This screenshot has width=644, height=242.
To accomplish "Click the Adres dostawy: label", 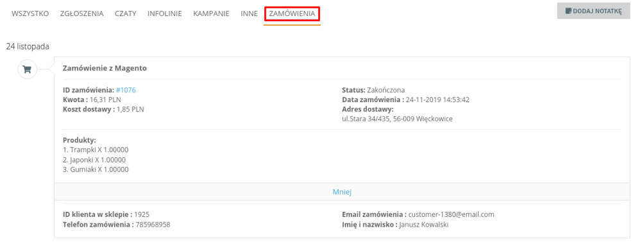I will point(368,109).
